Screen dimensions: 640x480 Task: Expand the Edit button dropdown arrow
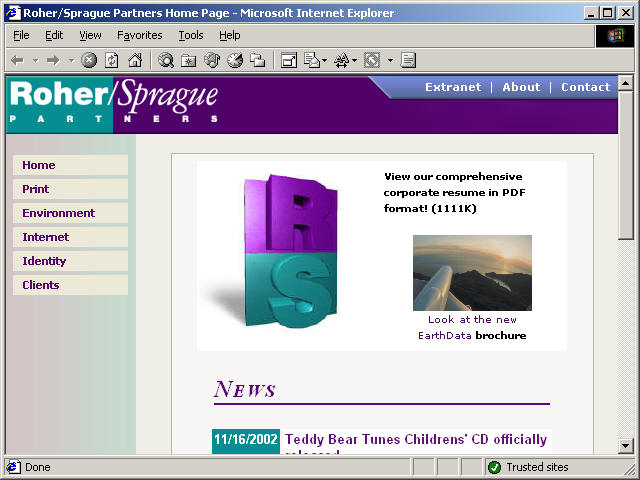(390, 61)
